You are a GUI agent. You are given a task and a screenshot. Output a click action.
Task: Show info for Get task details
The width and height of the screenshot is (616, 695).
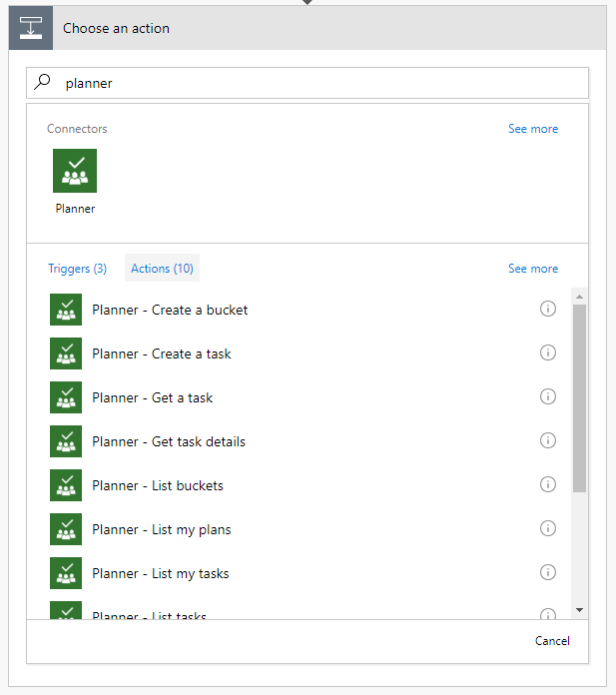(x=548, y=440)
